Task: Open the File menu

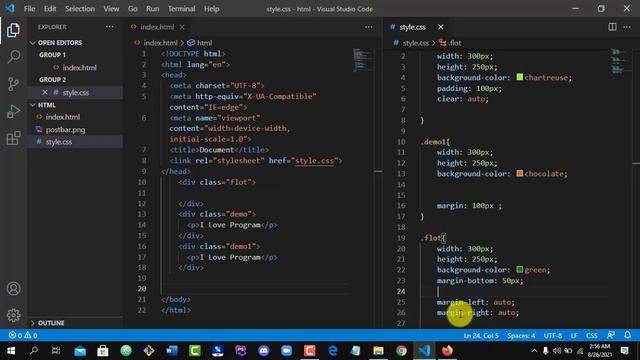Action: (29, 9)
